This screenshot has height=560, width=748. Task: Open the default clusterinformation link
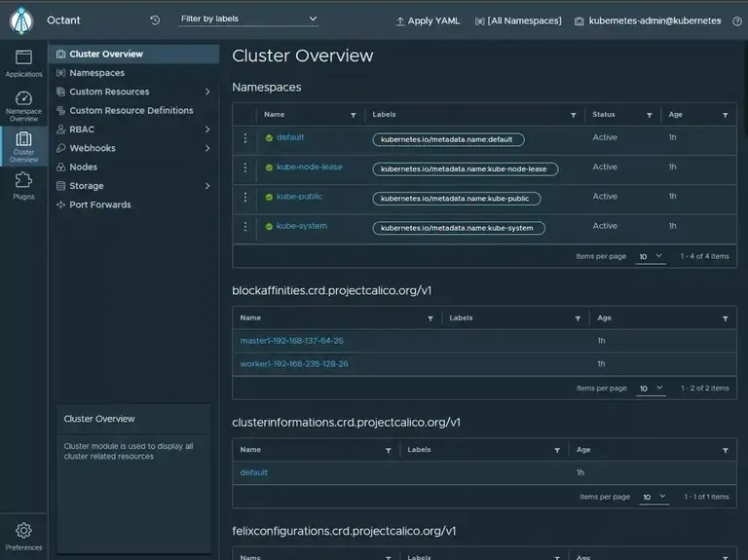coord(254,472)
